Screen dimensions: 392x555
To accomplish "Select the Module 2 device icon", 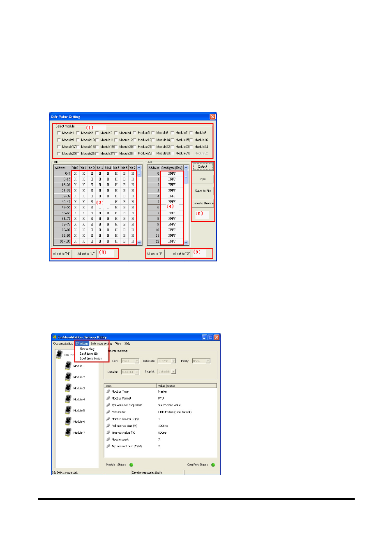I will (68, 377).
